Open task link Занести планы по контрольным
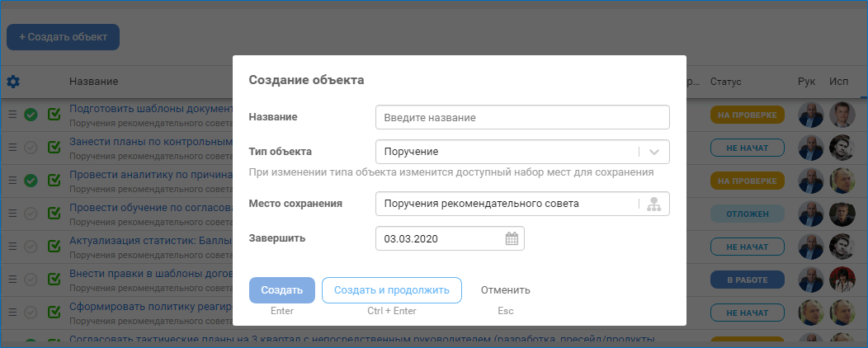Viewport: 868px width, 348px height. point(150,142)
